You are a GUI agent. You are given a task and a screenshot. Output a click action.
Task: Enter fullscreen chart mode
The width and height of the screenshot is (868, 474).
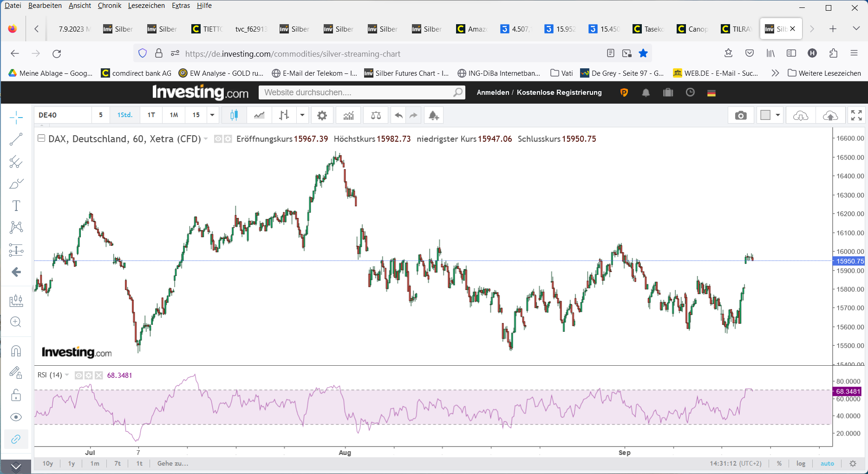tap(856, 115)
